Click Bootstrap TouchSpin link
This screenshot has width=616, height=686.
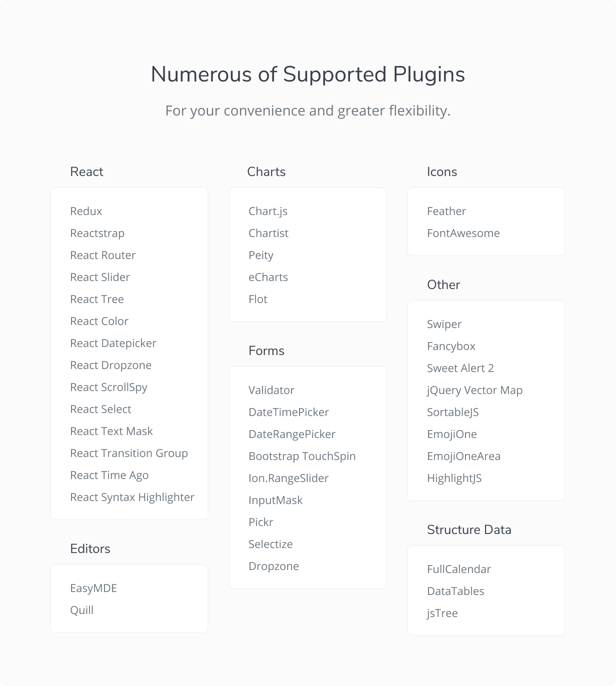302,456
